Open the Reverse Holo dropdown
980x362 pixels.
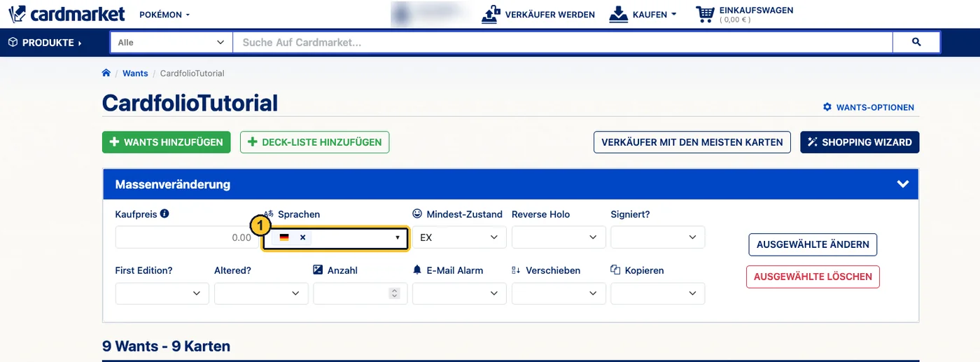point(559,237)
